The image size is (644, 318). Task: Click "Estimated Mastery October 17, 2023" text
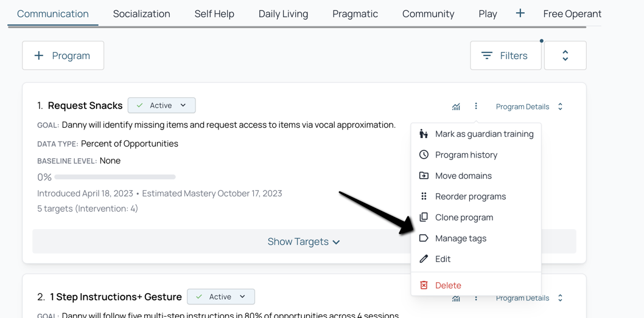212,193
